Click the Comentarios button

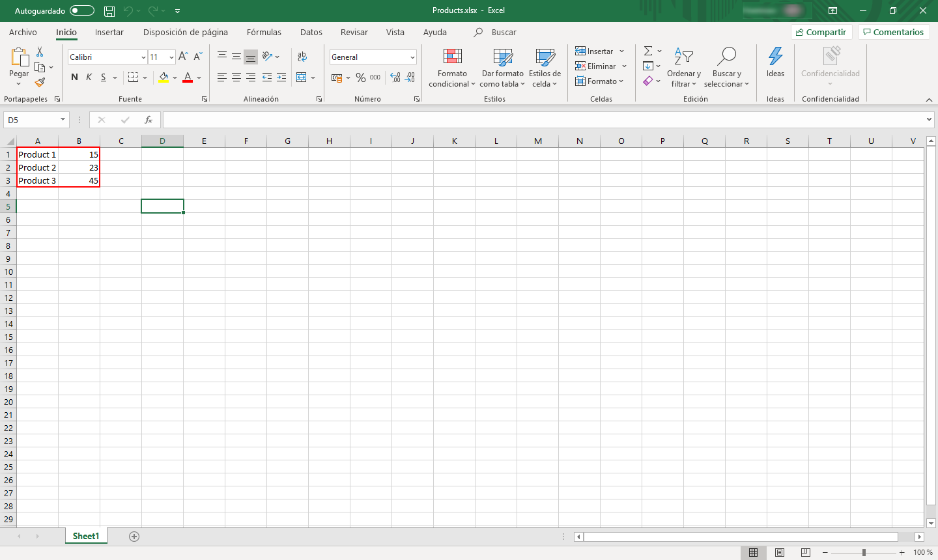point(894,32)
